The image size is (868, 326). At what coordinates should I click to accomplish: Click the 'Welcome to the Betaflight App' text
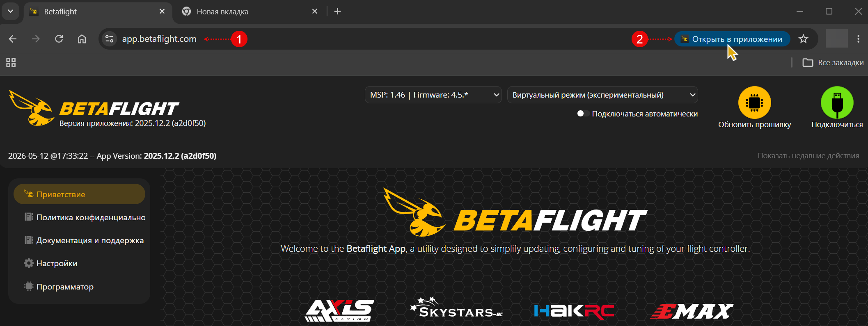[515, 248]
